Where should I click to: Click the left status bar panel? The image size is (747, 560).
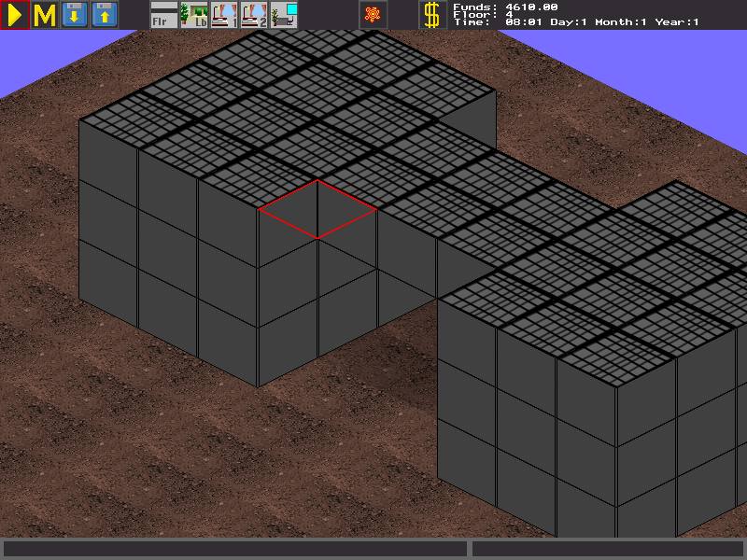coord(235,548)
